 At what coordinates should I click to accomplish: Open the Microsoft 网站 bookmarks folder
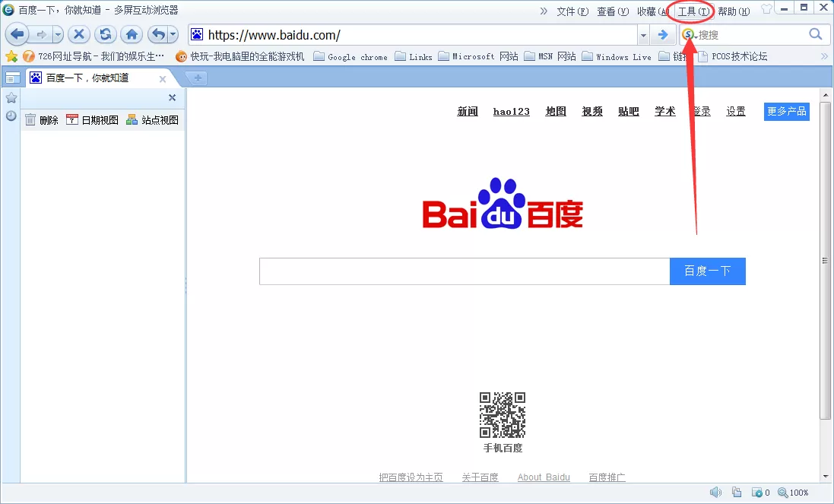coord(478,56)
